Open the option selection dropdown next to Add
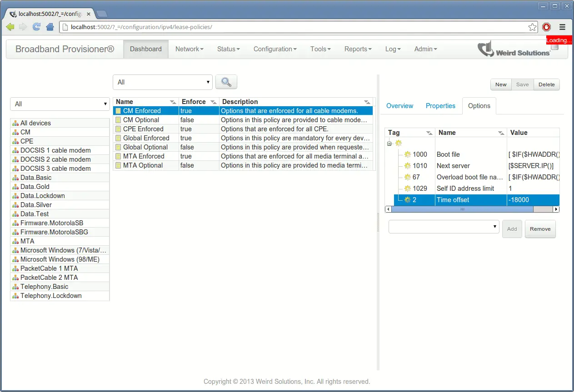This screenshot has width=574, height=392. 443,226
